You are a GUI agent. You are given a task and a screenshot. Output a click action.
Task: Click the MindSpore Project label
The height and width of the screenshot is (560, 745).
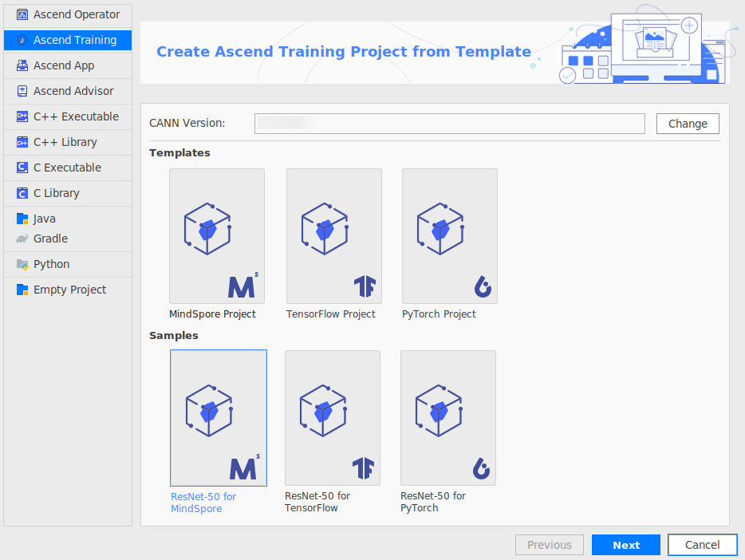[x=212, y=314]
